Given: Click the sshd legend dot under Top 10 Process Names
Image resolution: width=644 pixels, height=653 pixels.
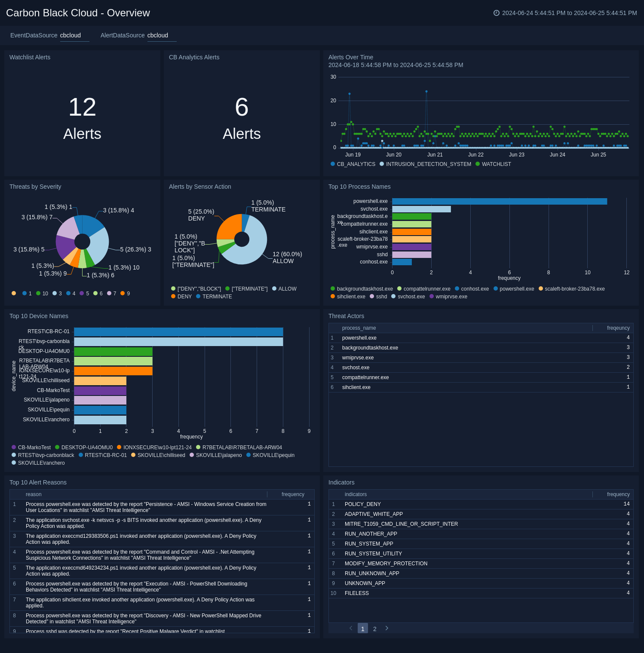Looking at the screenshot, I should click(x=372, y=297).
